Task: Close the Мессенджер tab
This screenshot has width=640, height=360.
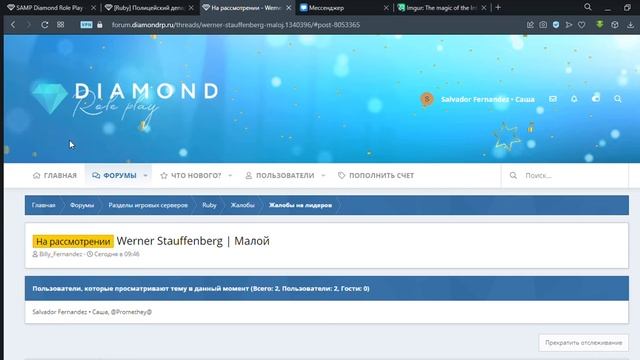Action: click(386, 8)
